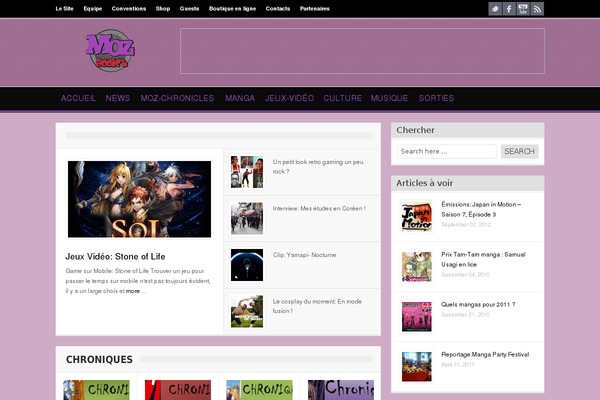The image size is (600, 400).
Task: Open Partenaires top menu item
Action: [315, 8]
